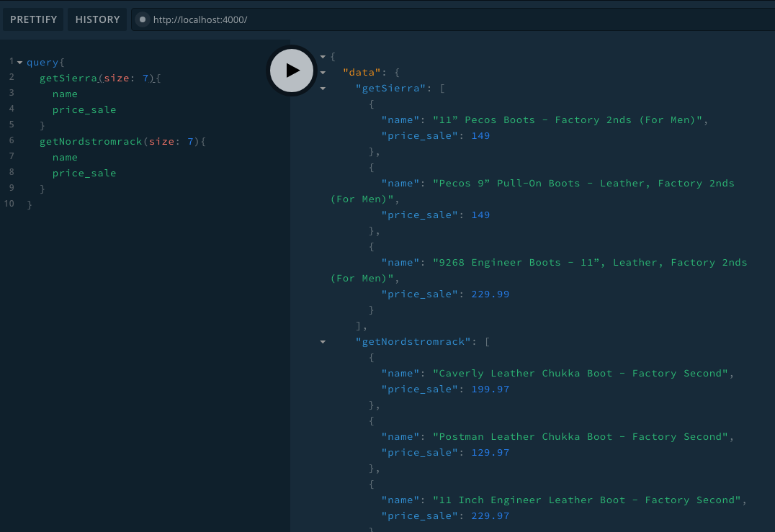Collapse the "data" object in the response
Viewport: 775px width, 532px height.
coord(323,73)
